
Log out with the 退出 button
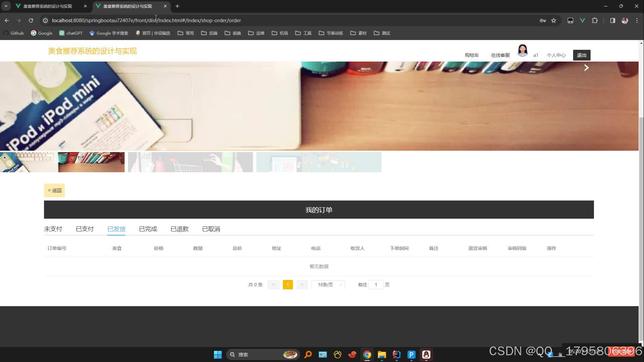pos(581,55)
